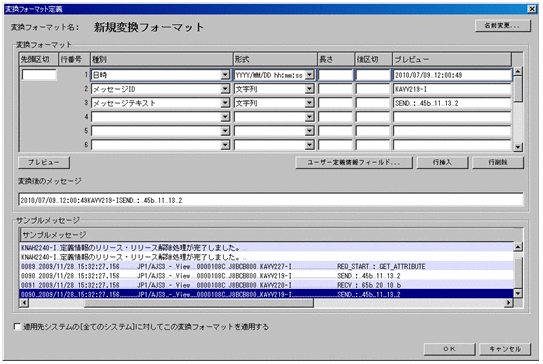Open the empty 形式 dropdown in row 6

click(x=310, y=144)
